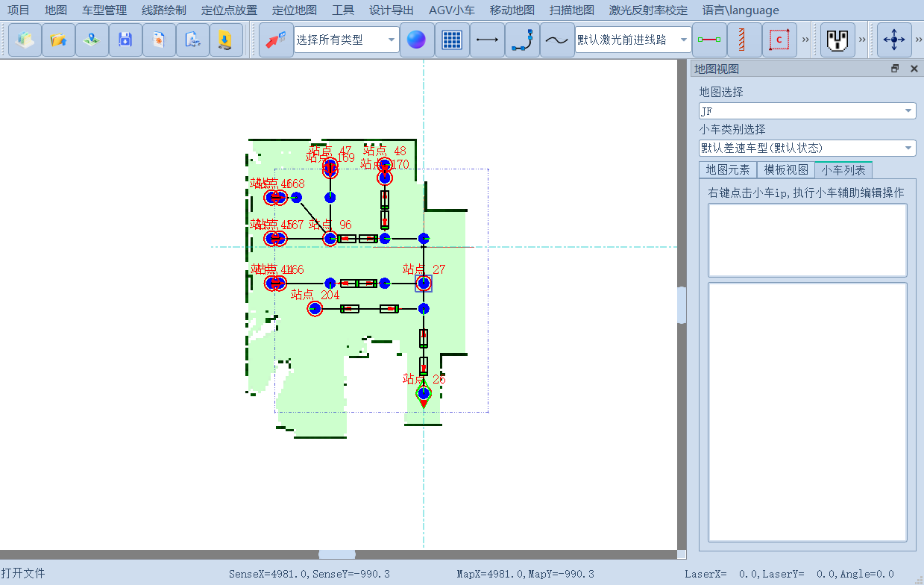Click the SenseX coordinate readout in status bar
This screenshot has height=585, width=924.
309,574
